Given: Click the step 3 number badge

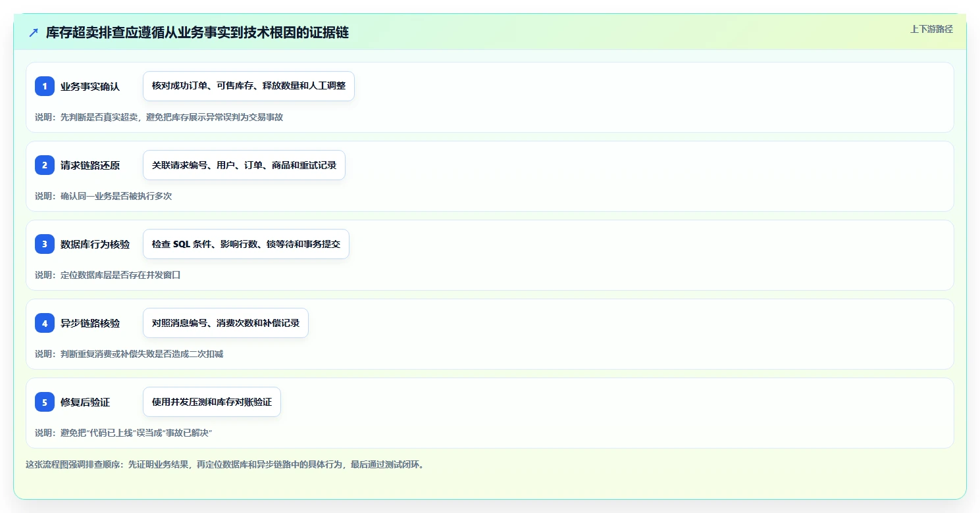Looking at the screenshot, I should [45, 244].
